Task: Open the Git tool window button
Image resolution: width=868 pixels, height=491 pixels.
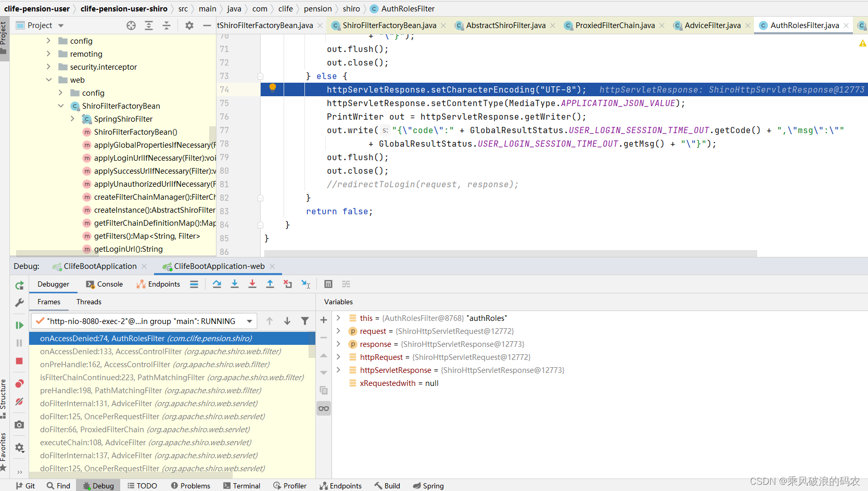Action: 25,486
